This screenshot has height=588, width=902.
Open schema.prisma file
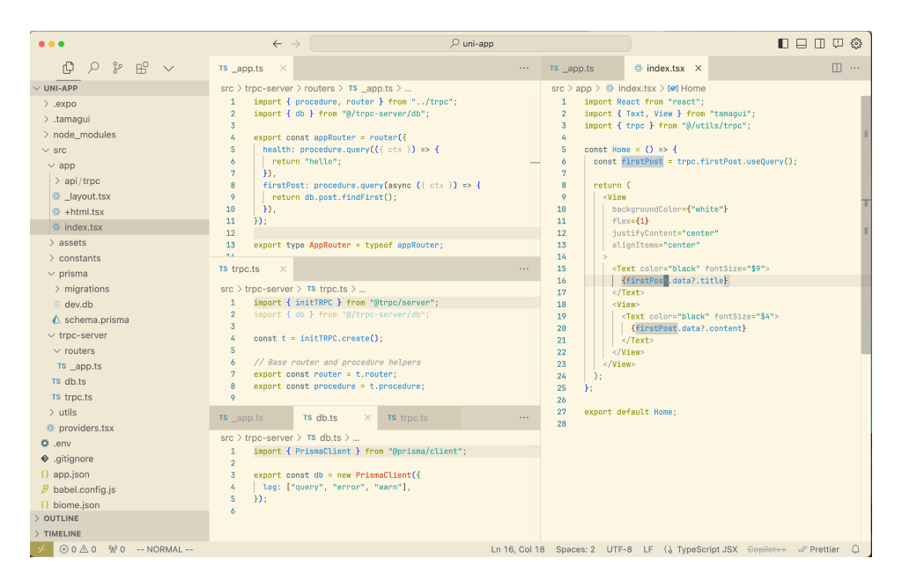pyautogui.click(x=120, y=320)
